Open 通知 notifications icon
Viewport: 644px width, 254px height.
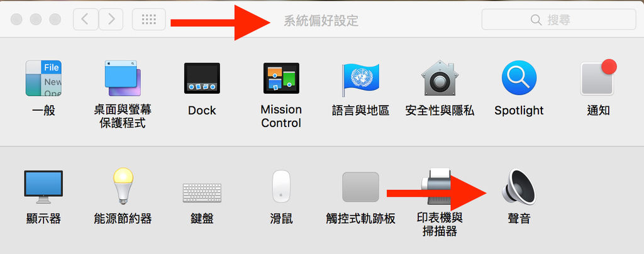point(599,77)
